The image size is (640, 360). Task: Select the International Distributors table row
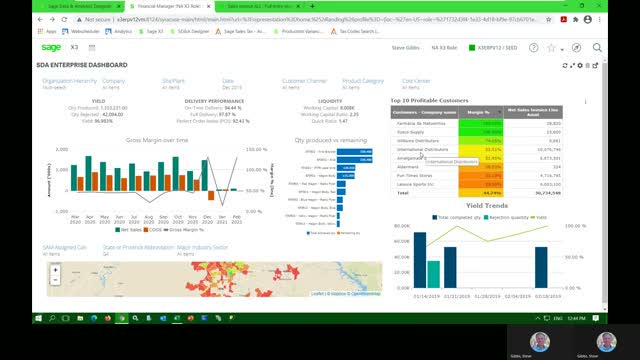point(476,149)
